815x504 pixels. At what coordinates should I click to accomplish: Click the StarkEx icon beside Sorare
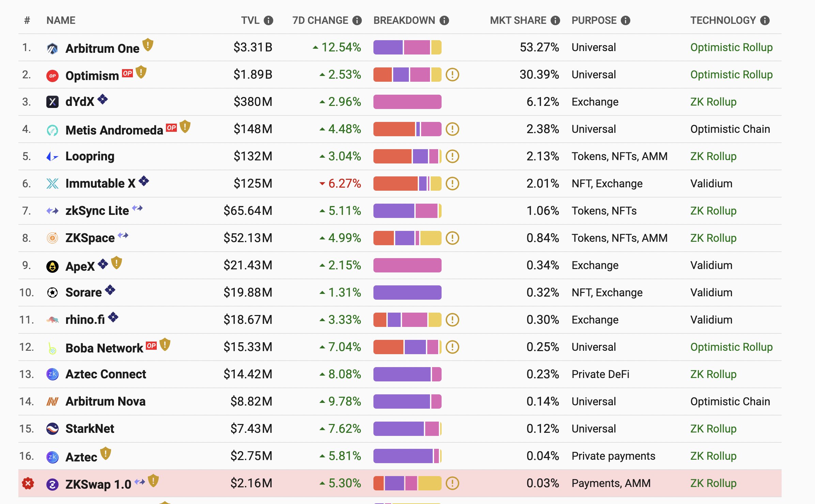110,290
